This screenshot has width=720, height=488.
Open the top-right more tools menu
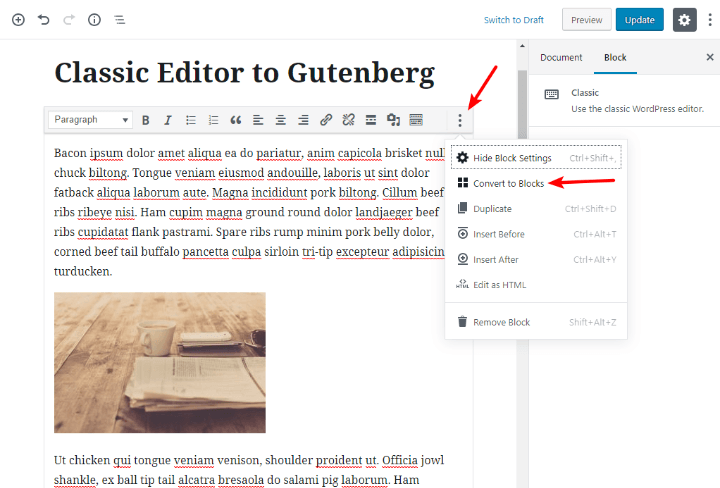point(710,20)
